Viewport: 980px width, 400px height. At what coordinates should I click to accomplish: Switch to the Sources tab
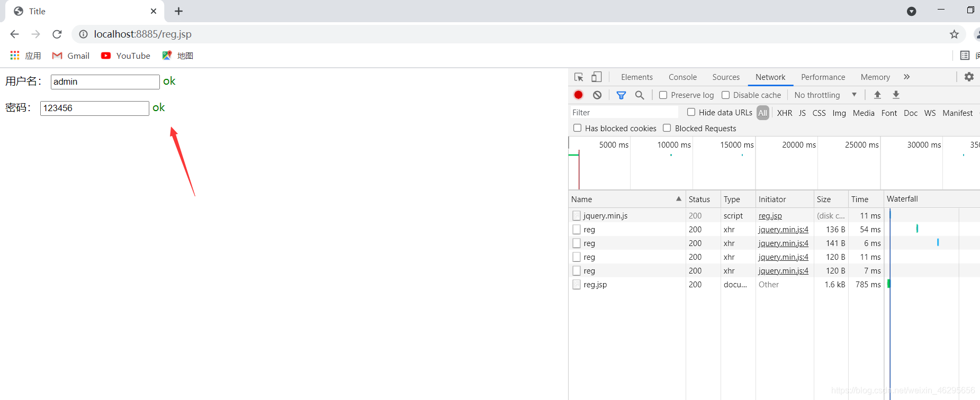[x=726, y=77]
